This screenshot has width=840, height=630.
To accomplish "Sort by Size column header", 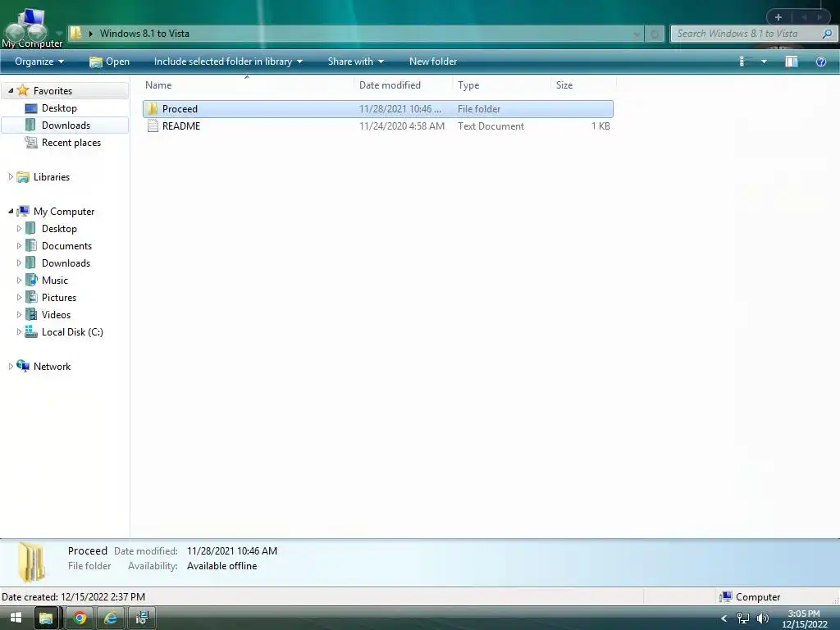I will [x=564, y=85].
